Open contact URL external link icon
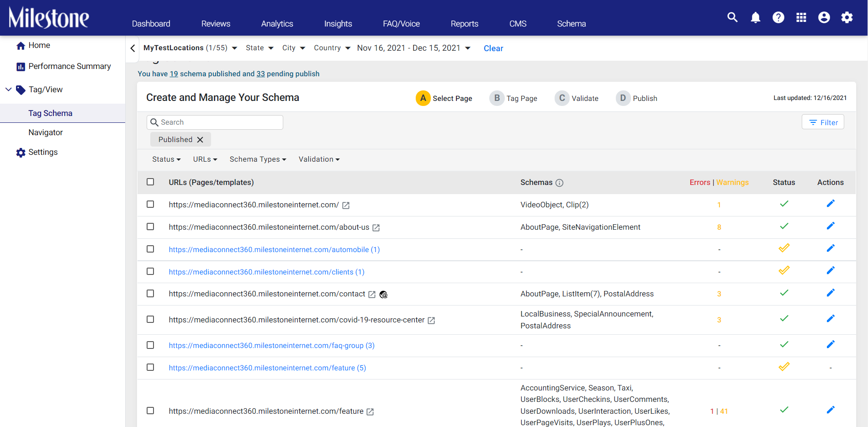868x427 pixels. pyautogui.click(x=372, y=295)
